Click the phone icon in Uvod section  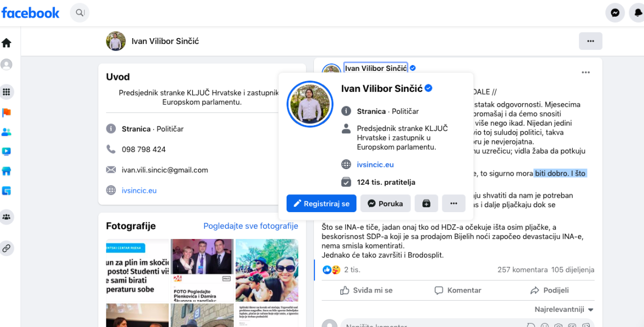pos(111,149)
